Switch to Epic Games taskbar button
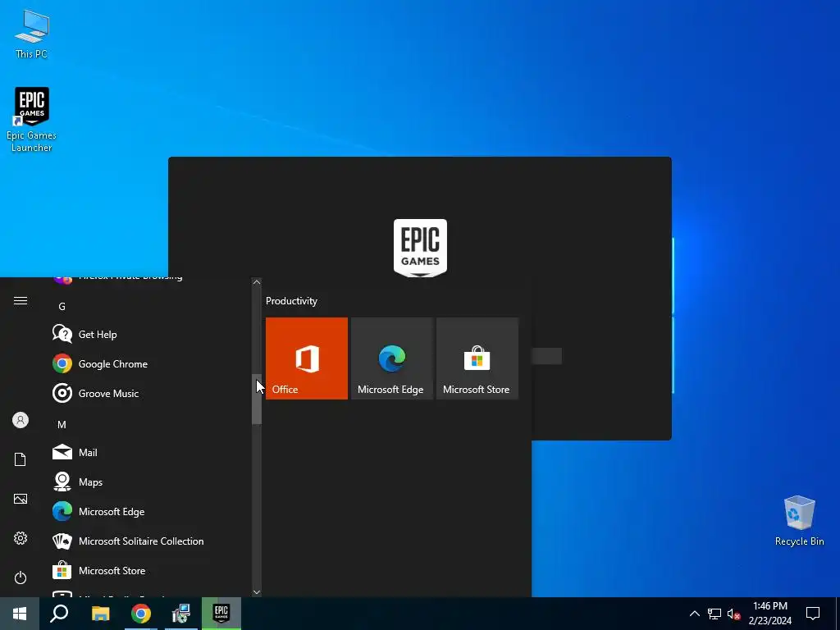This screenshot has width=840, height=630. [221, 614]
